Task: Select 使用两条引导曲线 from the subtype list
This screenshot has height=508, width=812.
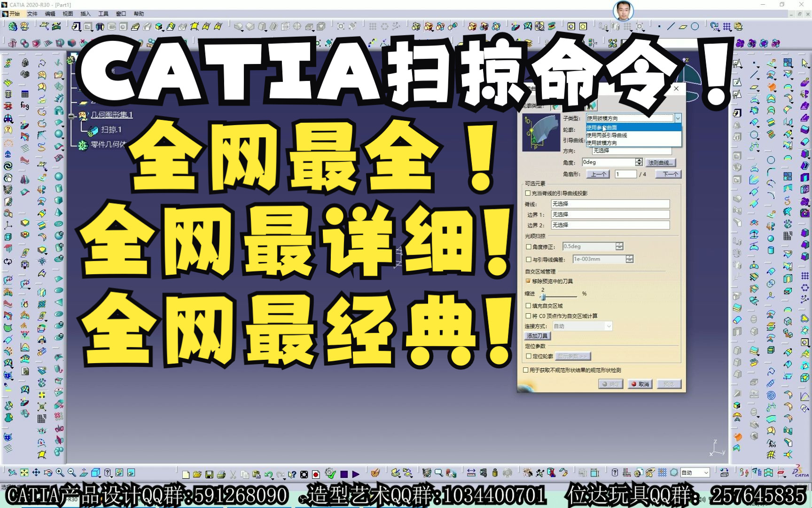Action: click(x=633, y=135)
